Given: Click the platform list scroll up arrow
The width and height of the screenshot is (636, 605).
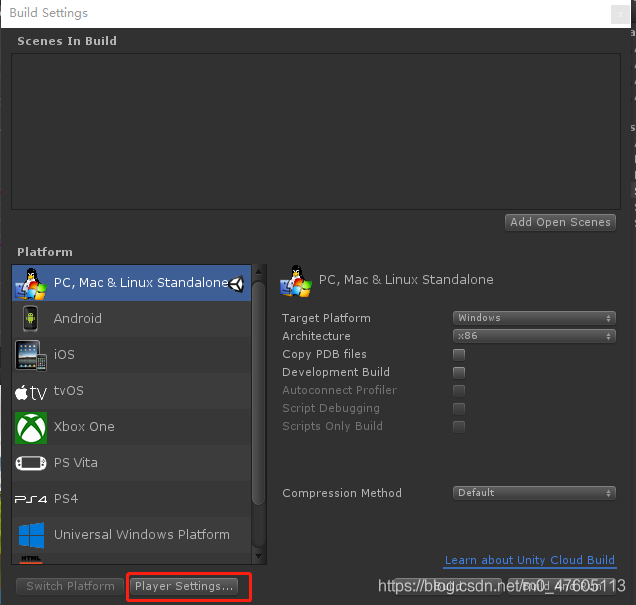Looking at the screenshot, I should pyautogui.click(x=258, y=271).
